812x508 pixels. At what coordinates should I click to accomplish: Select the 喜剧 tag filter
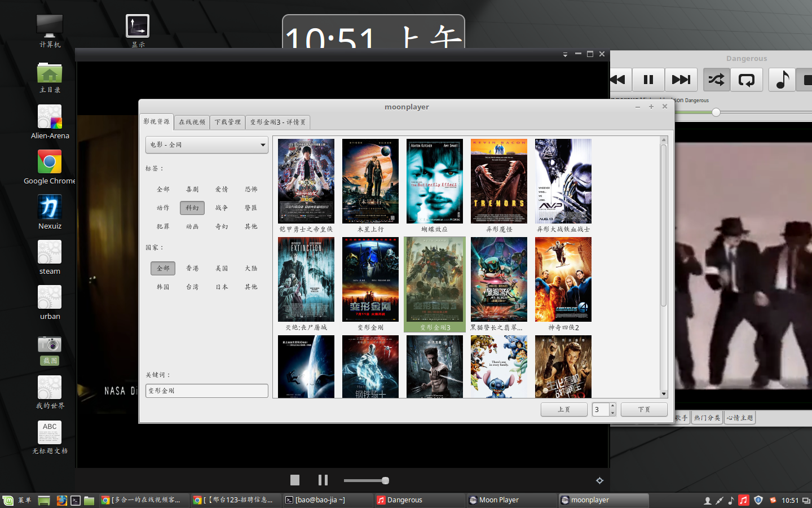click(192, 190)
